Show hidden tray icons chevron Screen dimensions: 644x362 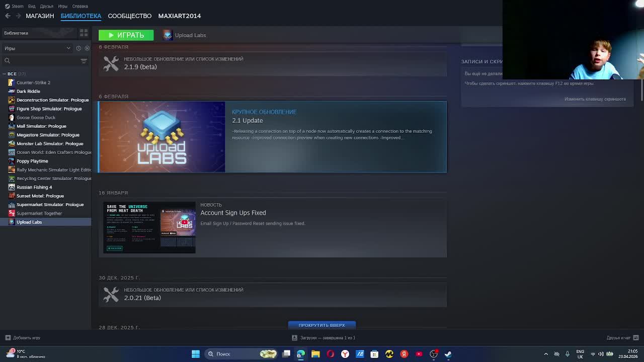tap(546, 354)
